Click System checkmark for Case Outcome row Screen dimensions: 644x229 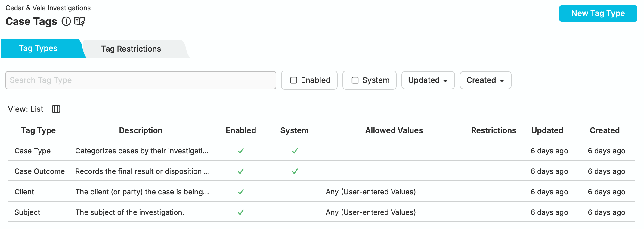pyautogui.click(x=295, y=171)
